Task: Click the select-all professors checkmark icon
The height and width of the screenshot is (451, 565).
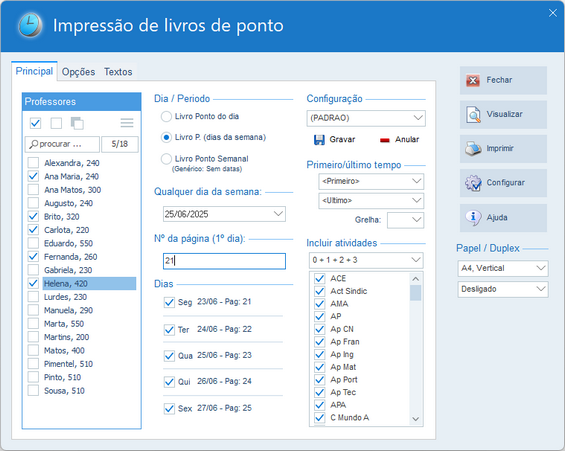Action: pyautogui.click(x=35, y=123)
